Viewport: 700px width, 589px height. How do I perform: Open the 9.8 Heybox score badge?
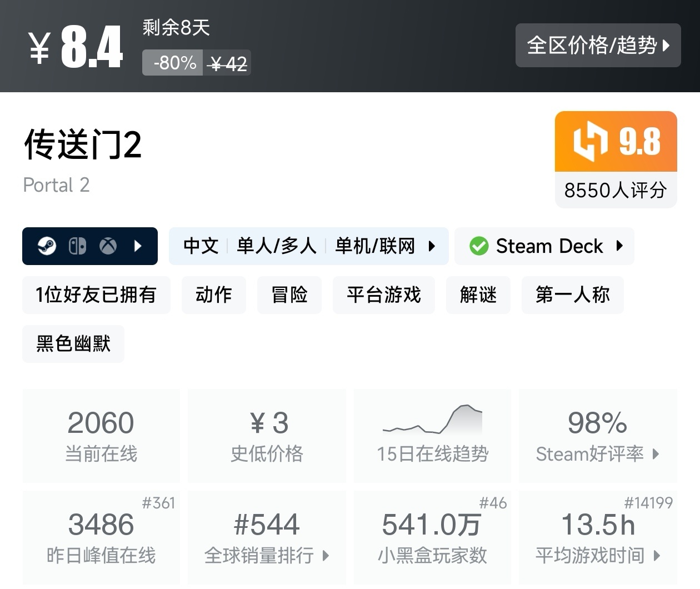pos(616,141)
